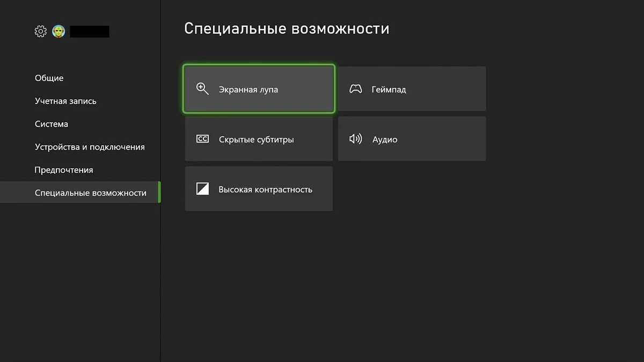
Task: Click the settings gear icon
Action: pyautogui.click(x=41, y=32)
